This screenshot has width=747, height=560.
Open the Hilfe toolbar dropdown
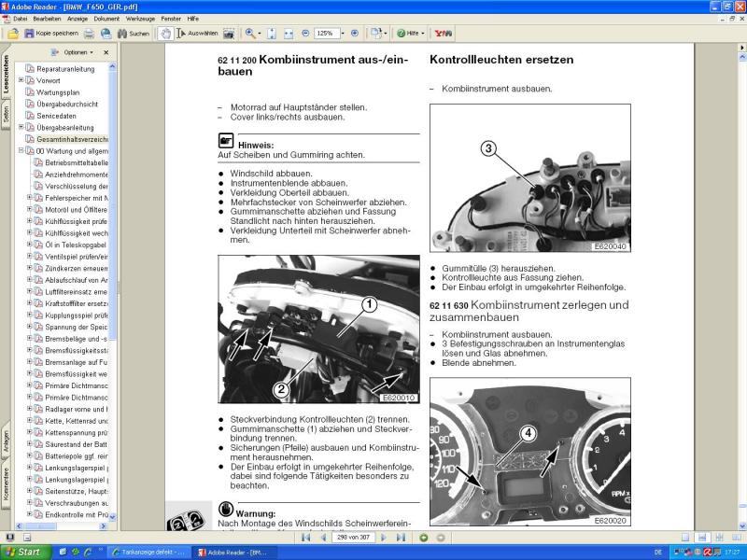click(x=410, y=34)
